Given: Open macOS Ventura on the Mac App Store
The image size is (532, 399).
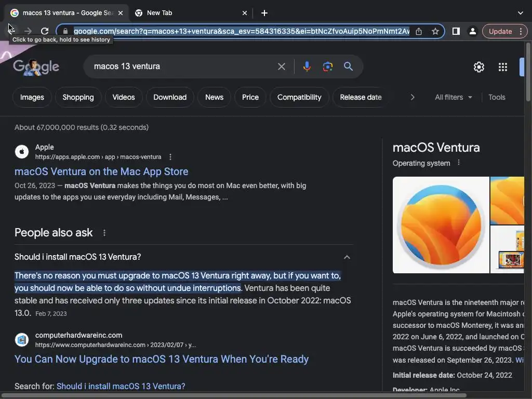Looking at the screenshot, I should click(x=101, y=171).
